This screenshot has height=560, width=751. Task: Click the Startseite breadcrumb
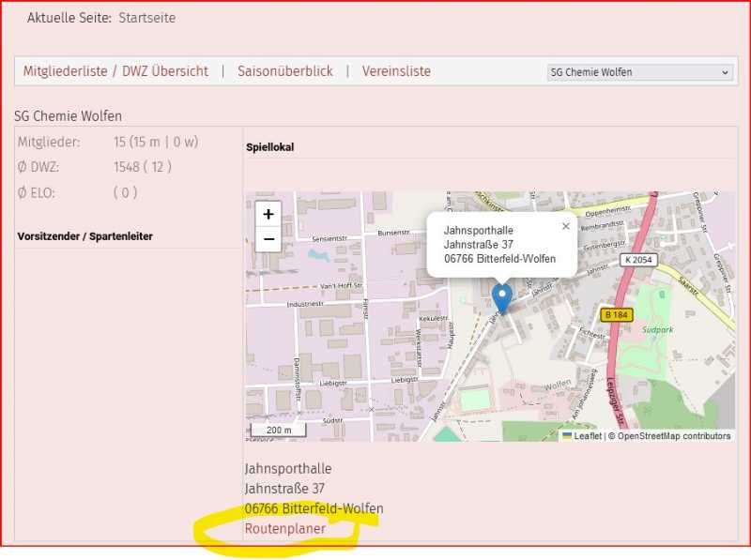point(146,18)
